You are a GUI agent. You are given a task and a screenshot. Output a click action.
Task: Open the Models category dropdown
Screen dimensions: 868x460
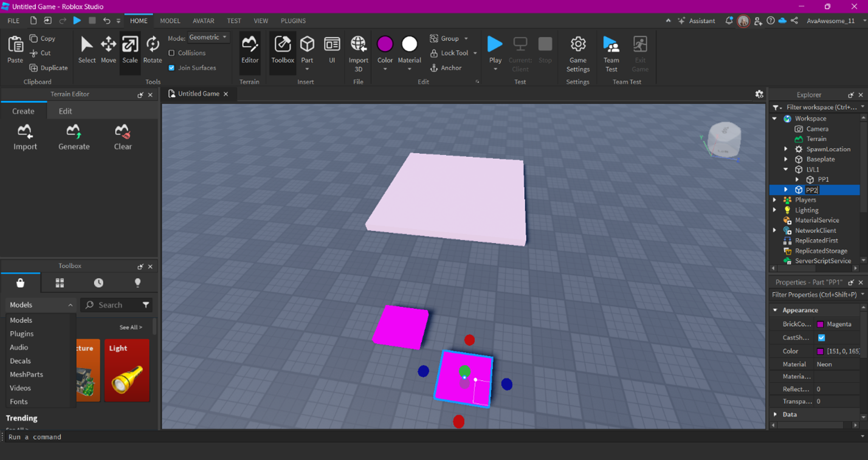coord(41,305)
